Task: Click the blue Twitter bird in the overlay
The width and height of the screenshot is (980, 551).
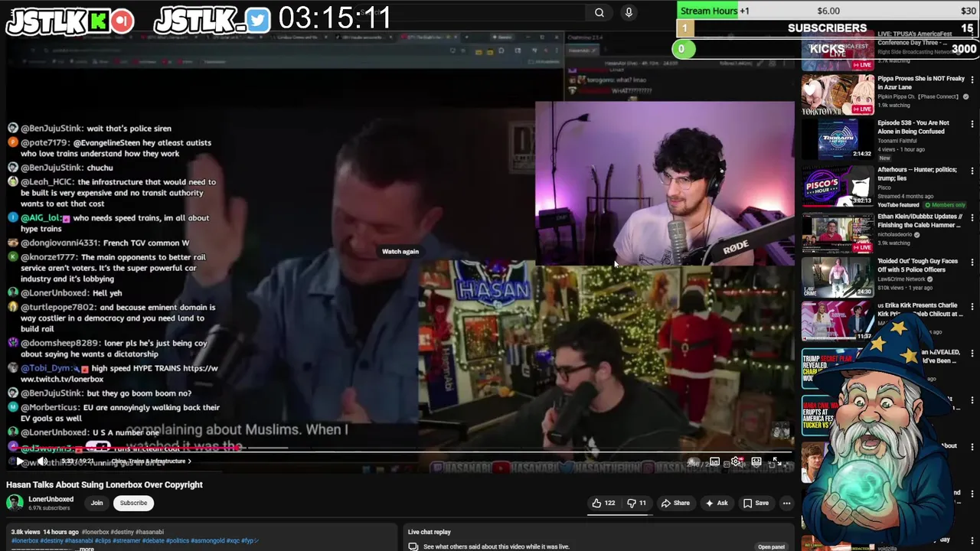Action: [259, 21]
